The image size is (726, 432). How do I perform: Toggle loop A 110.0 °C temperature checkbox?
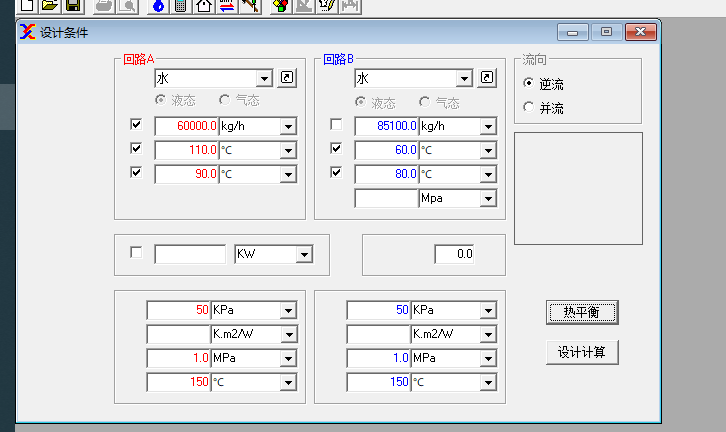136,148
